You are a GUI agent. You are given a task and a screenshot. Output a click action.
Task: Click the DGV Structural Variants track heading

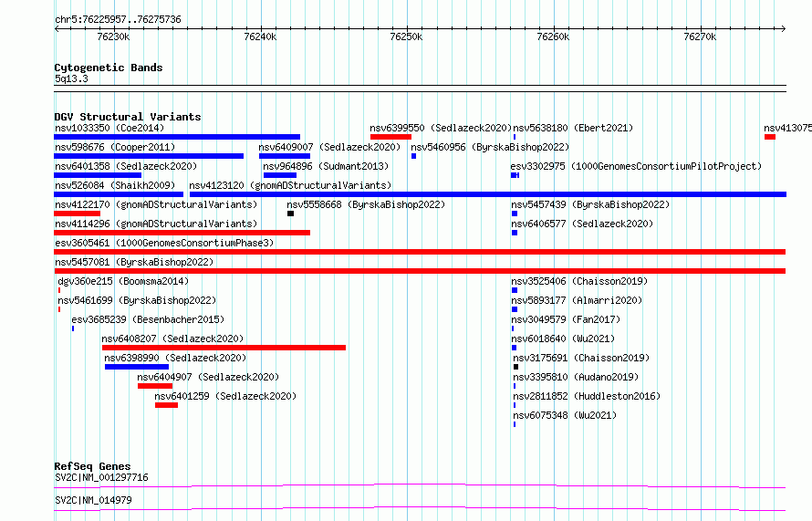click(x=128, y=117)
